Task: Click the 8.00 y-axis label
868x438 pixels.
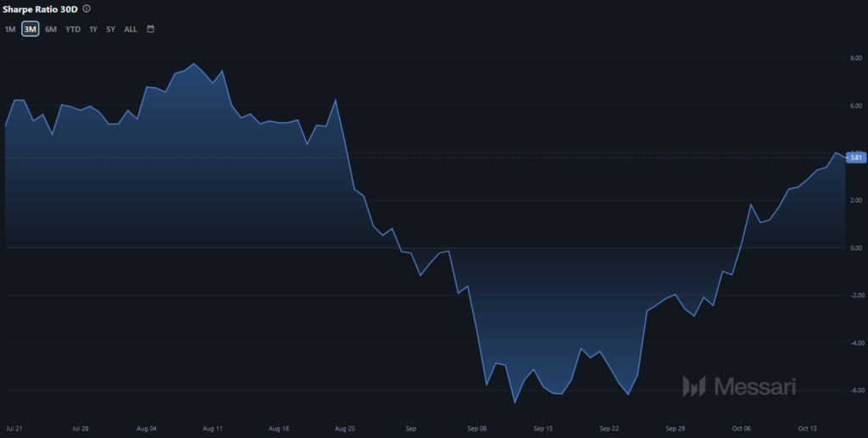Action: pyautogui.click(x=856, y=58)
